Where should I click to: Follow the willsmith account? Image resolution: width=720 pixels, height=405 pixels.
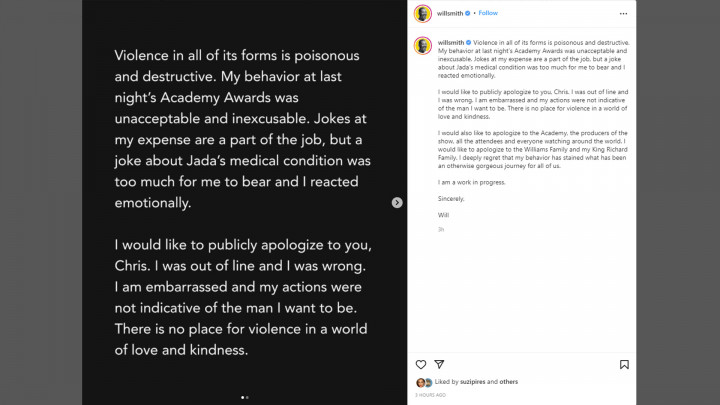488,13
